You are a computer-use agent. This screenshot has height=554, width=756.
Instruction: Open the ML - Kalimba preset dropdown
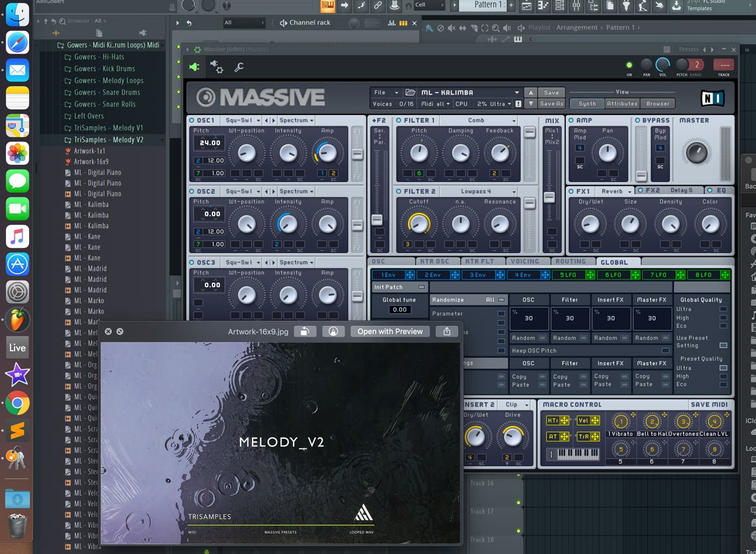coord(470,93)
